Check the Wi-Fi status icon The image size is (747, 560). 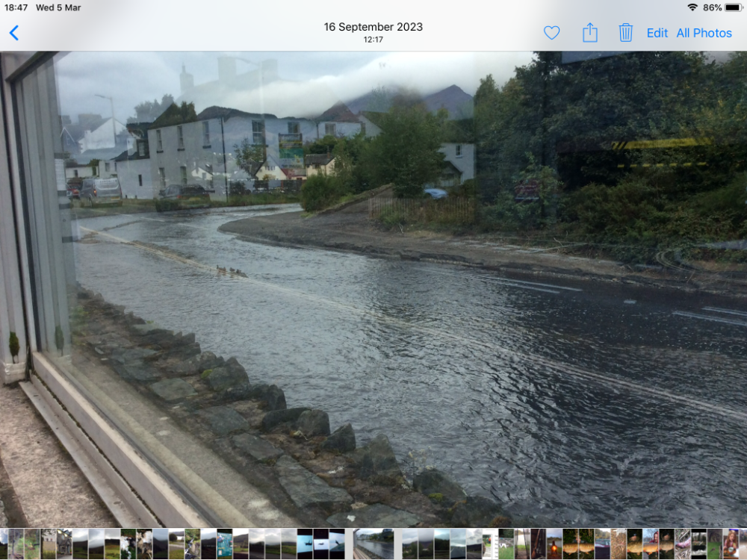(692, 7)
